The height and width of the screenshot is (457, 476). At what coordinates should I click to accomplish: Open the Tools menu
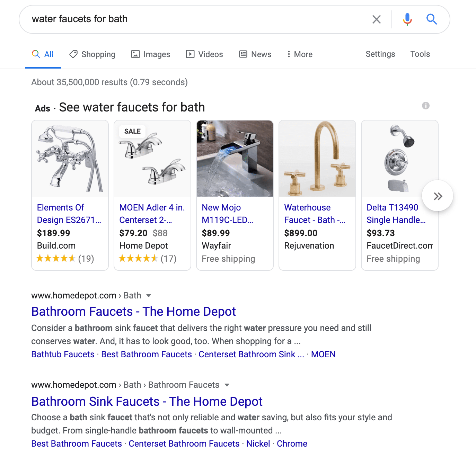coord(420,54)
